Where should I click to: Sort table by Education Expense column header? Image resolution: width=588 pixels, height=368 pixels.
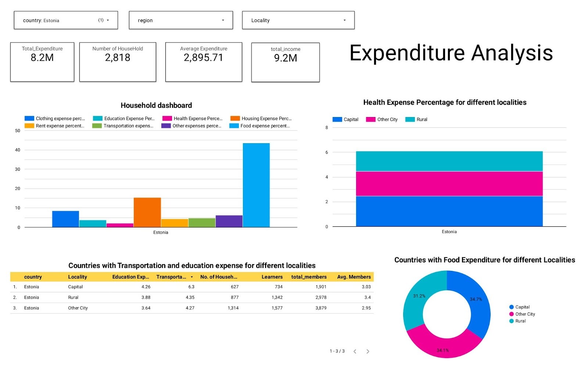pos(130,277)
